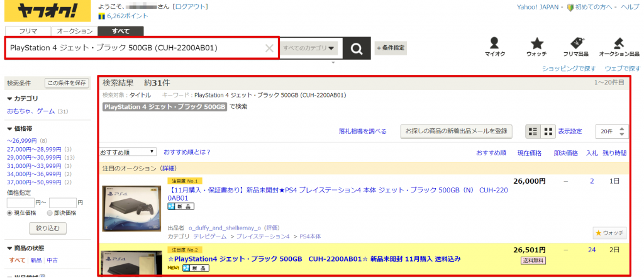Open seller o_duffy_and_shelliemay_o link
The width and height of the screenshot is (644, 278).
point(225,228)
